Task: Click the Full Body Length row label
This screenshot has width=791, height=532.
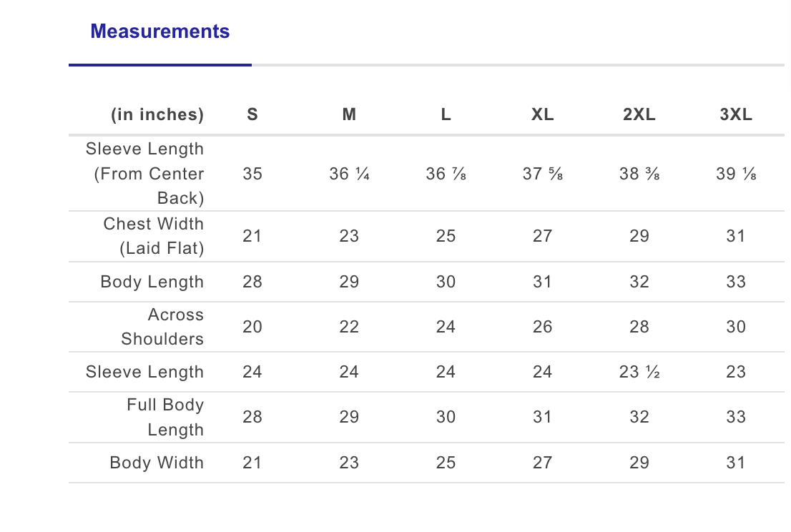Action: pos(165,417)
